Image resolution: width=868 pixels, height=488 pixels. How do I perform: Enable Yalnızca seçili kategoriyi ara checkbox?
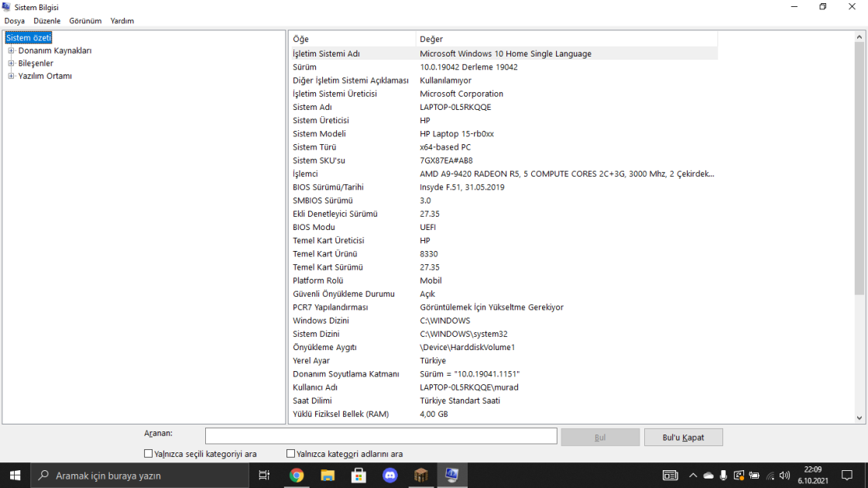148,454
